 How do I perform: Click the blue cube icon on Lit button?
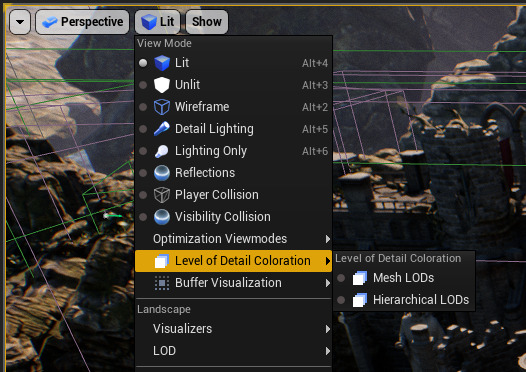149,22
